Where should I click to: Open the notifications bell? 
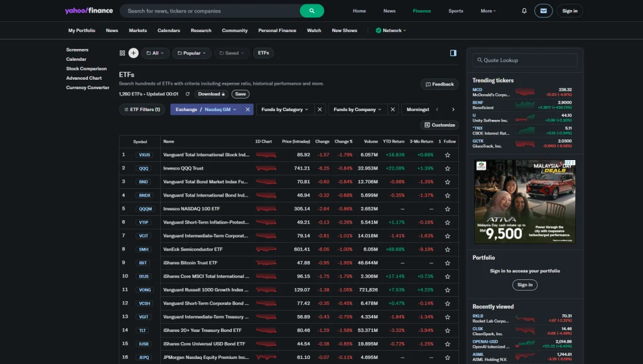pos(524,11)
